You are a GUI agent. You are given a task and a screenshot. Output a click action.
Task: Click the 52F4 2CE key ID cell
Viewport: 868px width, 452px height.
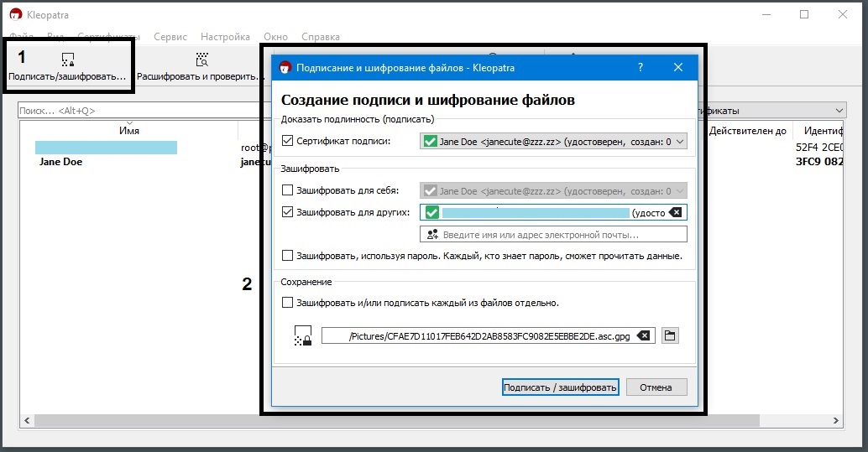point(818,147)
